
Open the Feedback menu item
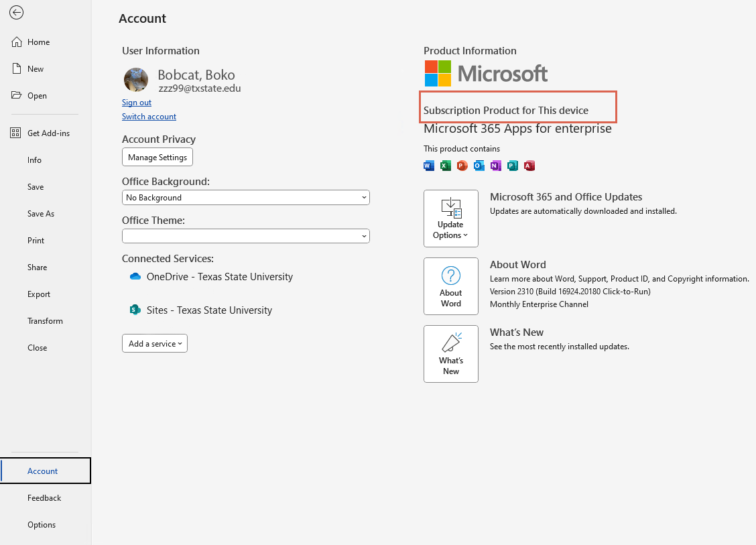click(44, 498)
